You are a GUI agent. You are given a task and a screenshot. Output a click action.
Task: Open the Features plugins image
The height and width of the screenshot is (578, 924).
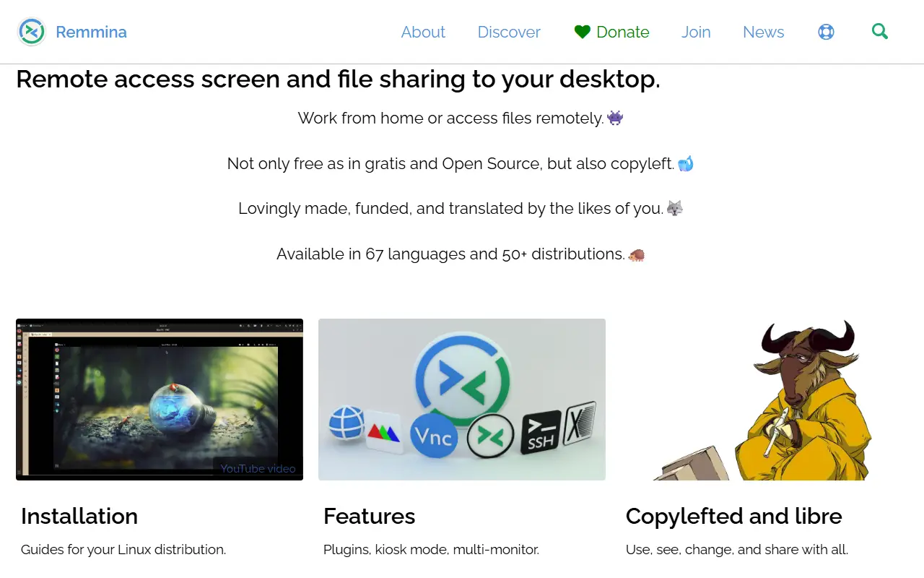tap(462, 400)
